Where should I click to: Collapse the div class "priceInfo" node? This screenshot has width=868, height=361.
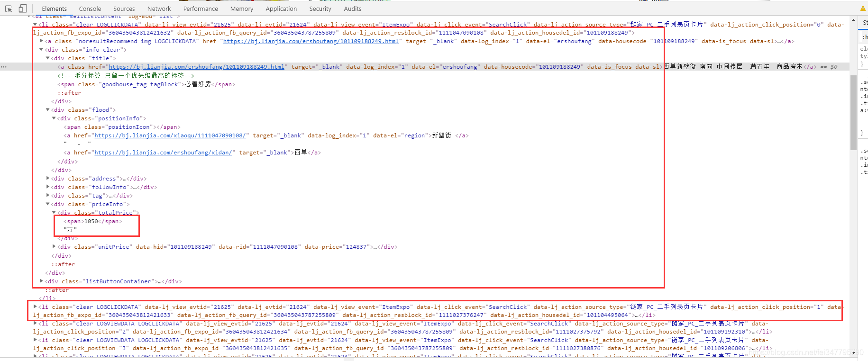pos(47,204)
